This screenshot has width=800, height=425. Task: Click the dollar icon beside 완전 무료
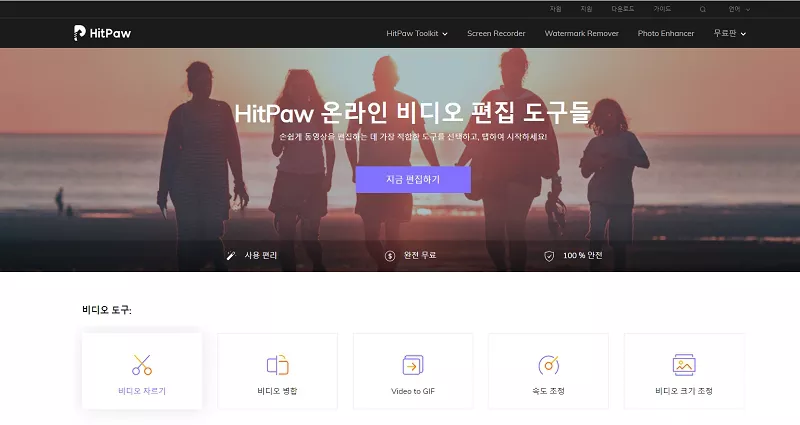[x=390, y=256]
